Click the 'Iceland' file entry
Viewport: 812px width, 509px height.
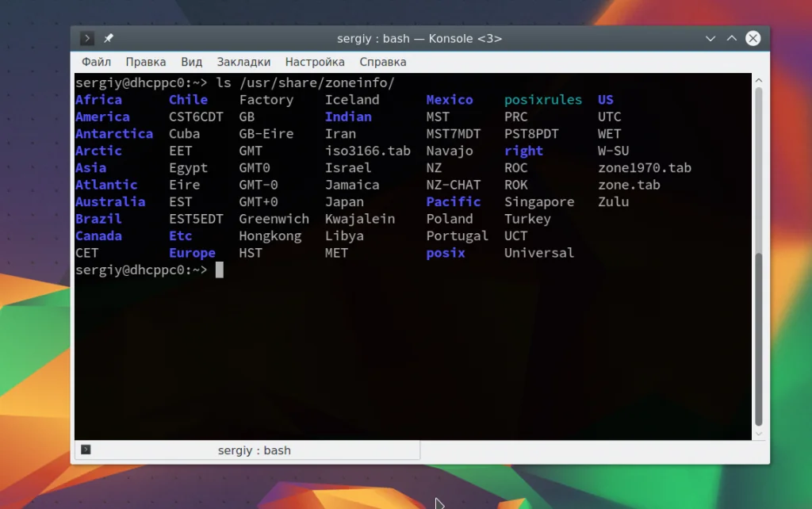click(352, 99)
